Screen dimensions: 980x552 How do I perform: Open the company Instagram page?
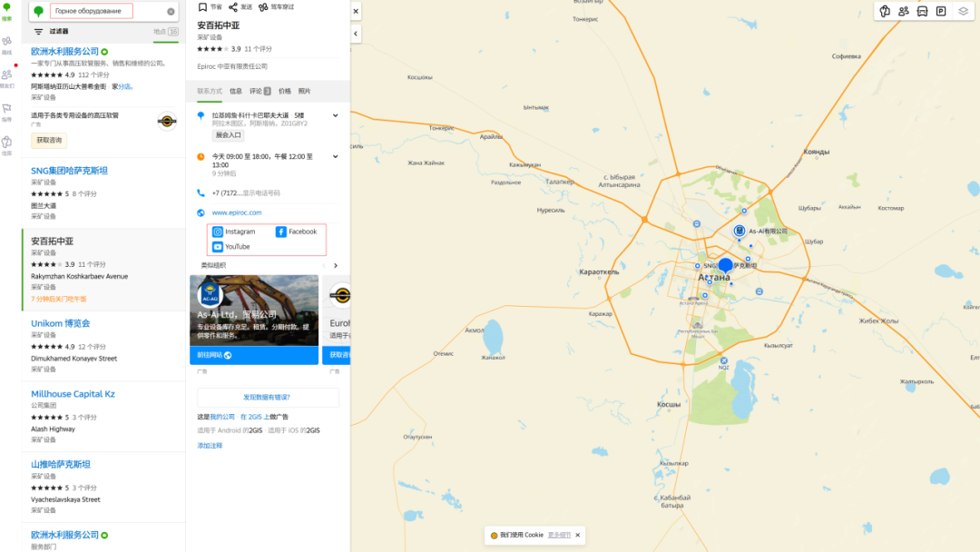pyautogui.click(x=234, y=232)
